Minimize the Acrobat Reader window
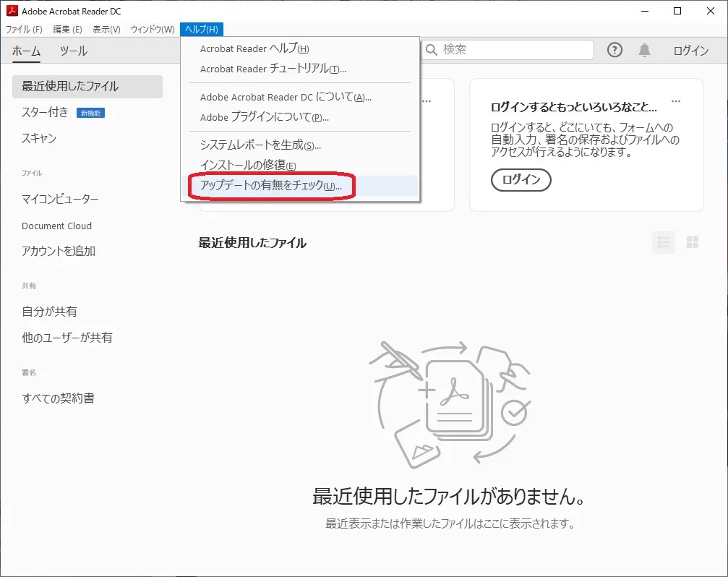 644,11
